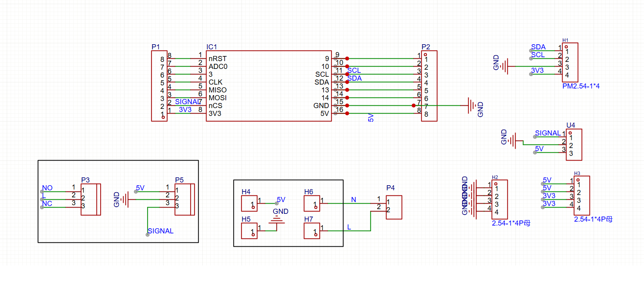
Task: Select the NO net label at P3
Action: pos(47,188)
